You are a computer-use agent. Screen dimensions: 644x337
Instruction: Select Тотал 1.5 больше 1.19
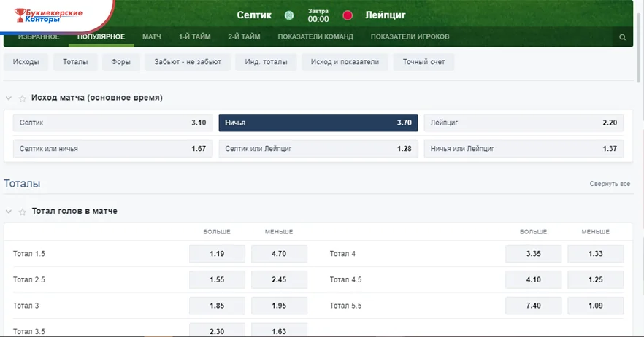(217, 254)
